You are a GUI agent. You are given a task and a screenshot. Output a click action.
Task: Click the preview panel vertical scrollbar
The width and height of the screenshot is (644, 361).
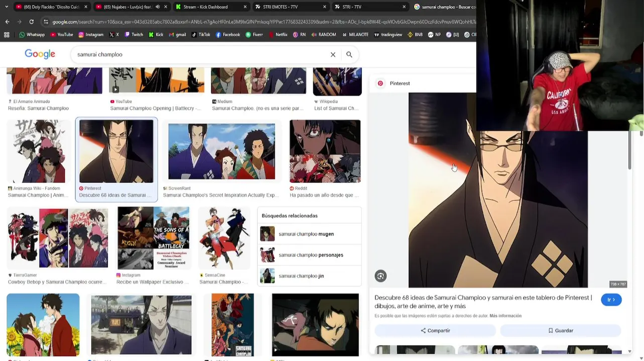tap(630, 150)
